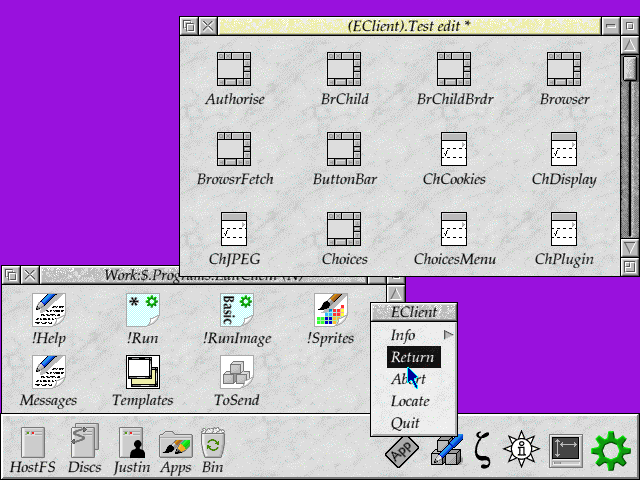
Task: Click the green cog icon on icon bar
Action: click(609, 450)
